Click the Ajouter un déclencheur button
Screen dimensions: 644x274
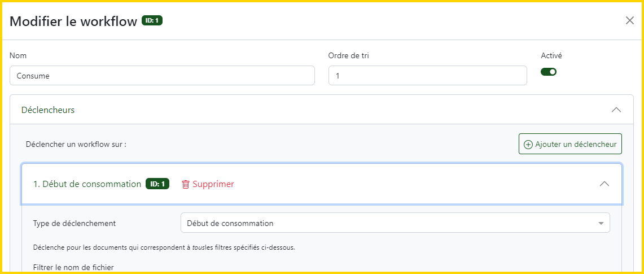(x=570, y=144)
